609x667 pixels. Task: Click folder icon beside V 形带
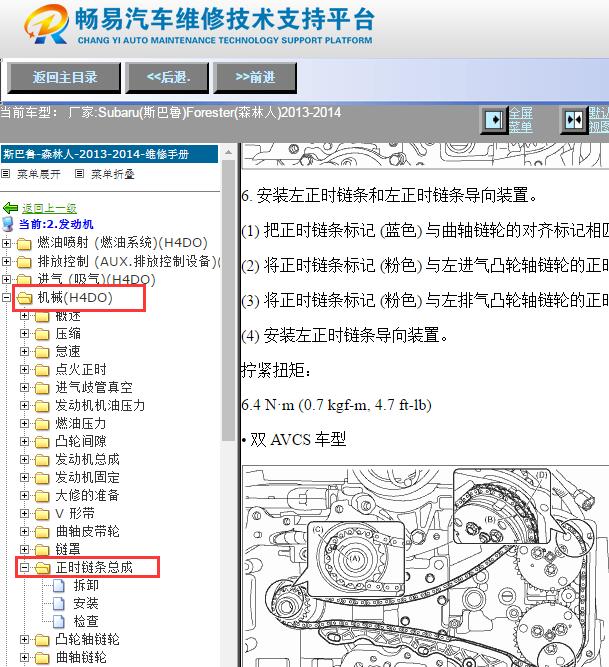click(42, 514)
